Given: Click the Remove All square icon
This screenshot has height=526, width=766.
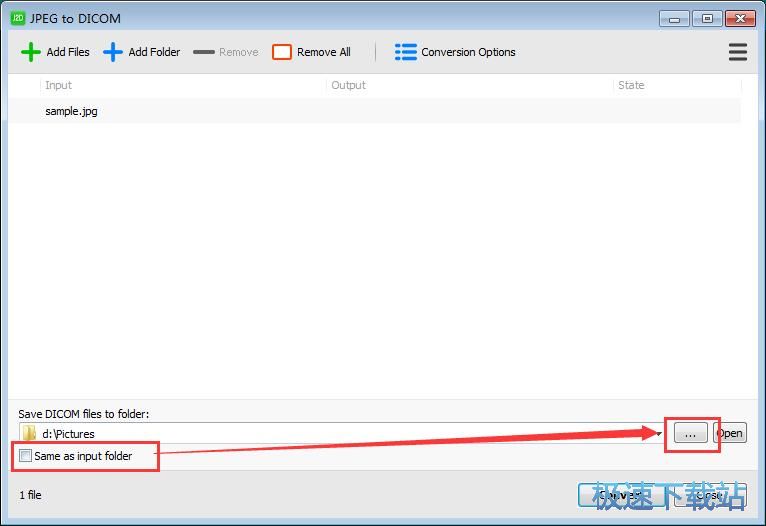Looking at the screenshot, I should [282, 52].
